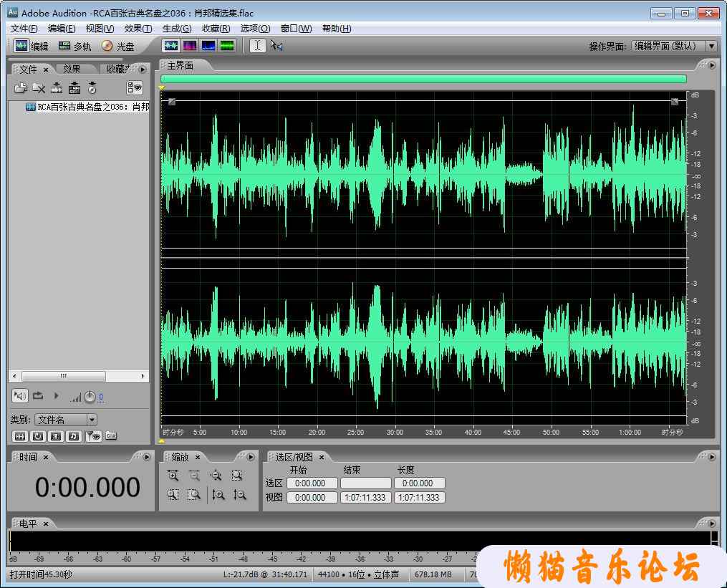Viewport: 727px width, 588px height.
Task: Click the Import File folder icon
Action: [x=20, y=87]
